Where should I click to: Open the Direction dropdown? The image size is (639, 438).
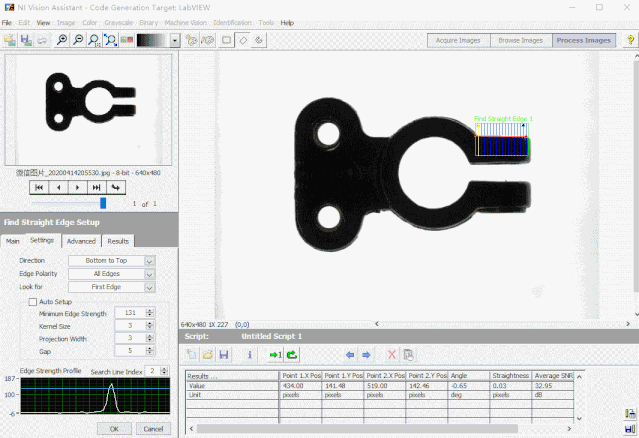[112, 261]
